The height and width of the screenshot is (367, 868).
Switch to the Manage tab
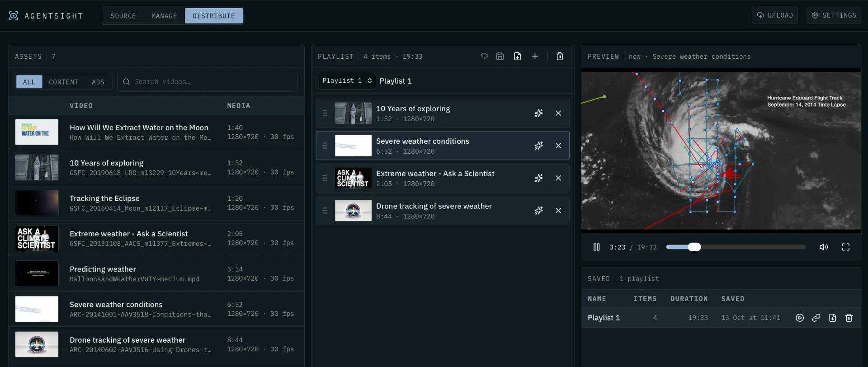click(165, 16)
